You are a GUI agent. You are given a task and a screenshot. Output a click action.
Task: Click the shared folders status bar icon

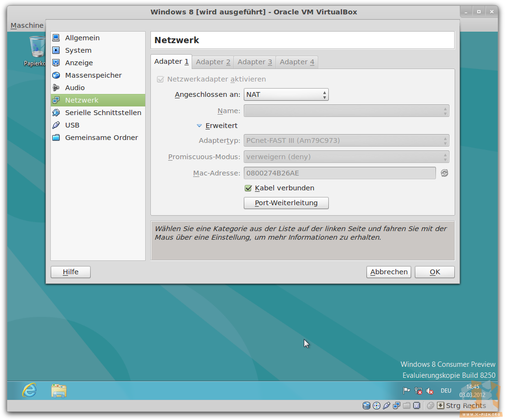point(406,406)
